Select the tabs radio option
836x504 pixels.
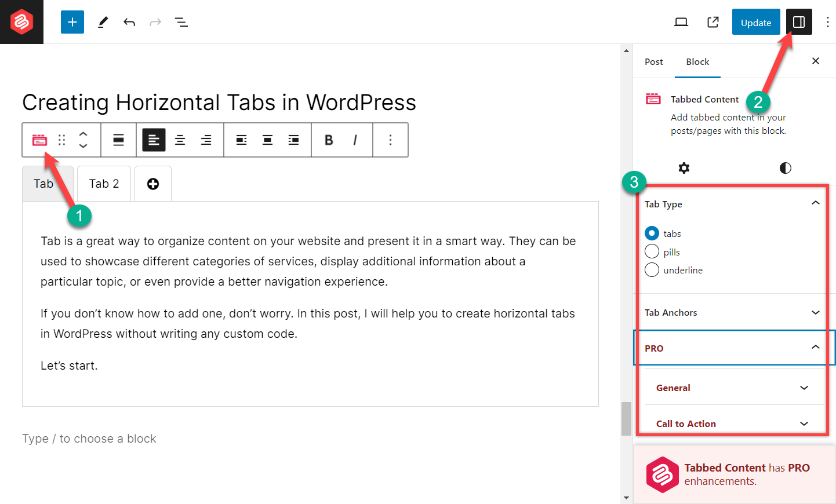point(652,233)
